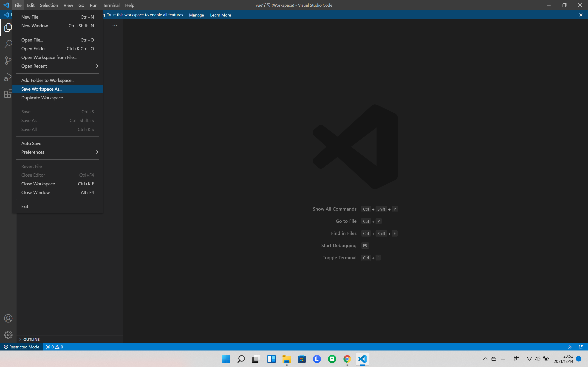Image resolution: width=588 pixels, height=367 pixels.
Task: Open the Search view icon
Action: [x=8, y=44]
